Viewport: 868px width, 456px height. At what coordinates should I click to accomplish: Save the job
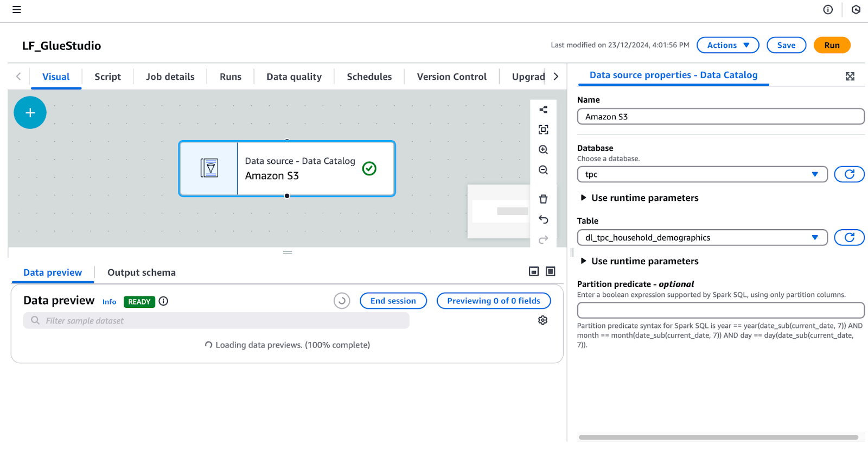click(786, 45)
